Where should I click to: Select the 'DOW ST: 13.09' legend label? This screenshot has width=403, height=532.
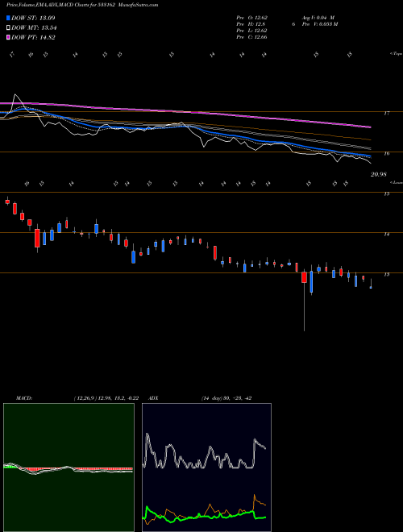pyautogui.click(x=33, y=18)
